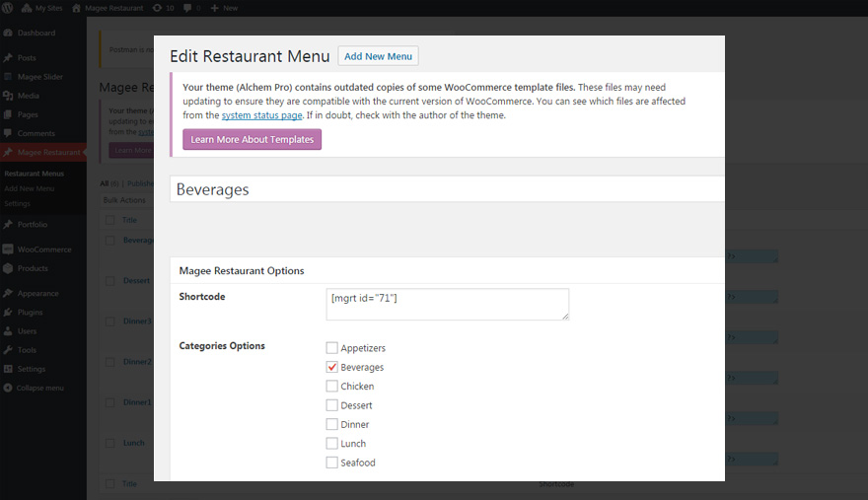Check the Seafood category checkbox
This screenshot has height=500, width=868.
[331, 463]
